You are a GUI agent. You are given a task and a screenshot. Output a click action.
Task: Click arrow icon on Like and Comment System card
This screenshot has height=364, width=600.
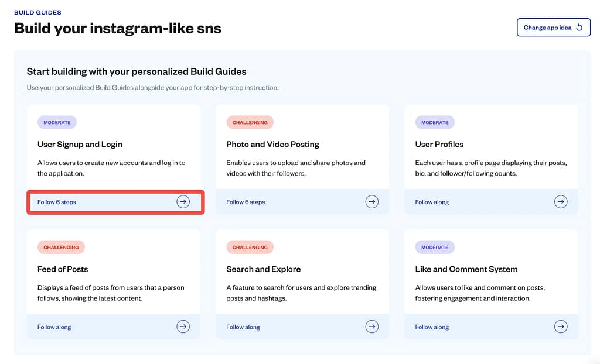561,327
